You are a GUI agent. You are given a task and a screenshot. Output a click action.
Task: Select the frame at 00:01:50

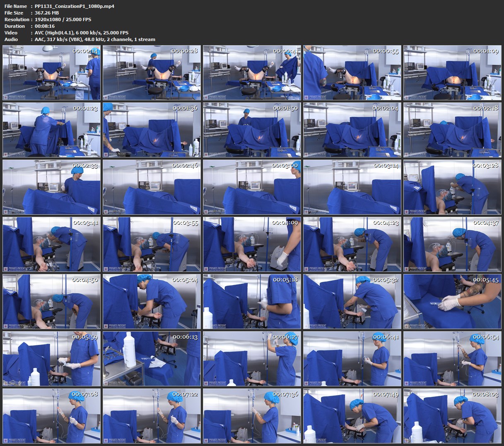coord(252,130)
